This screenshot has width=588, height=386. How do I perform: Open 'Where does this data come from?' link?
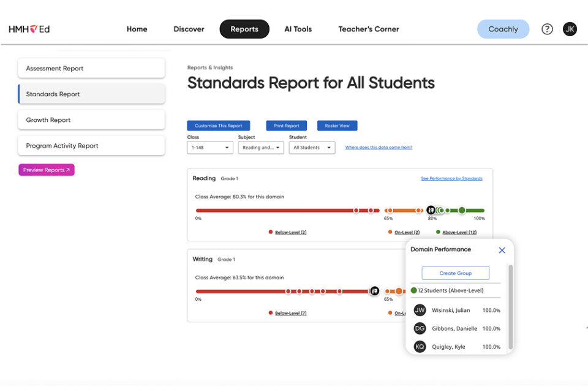(379, 148)
